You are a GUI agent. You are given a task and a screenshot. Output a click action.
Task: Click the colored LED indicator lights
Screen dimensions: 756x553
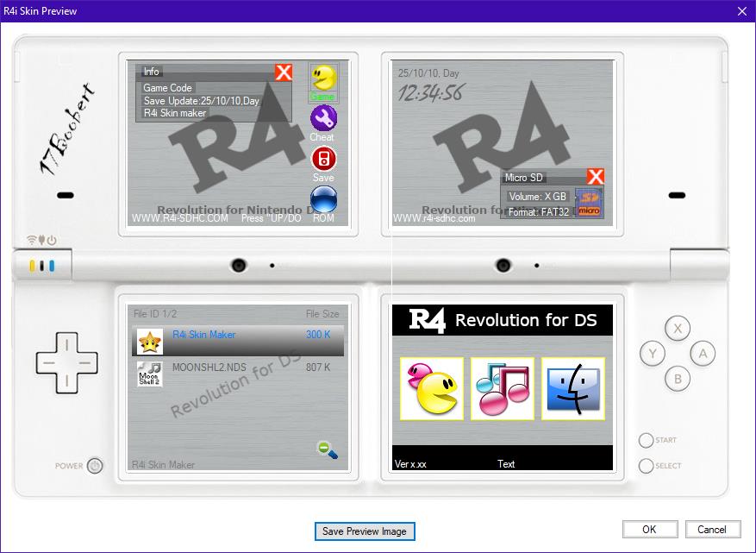coord(42,266)
